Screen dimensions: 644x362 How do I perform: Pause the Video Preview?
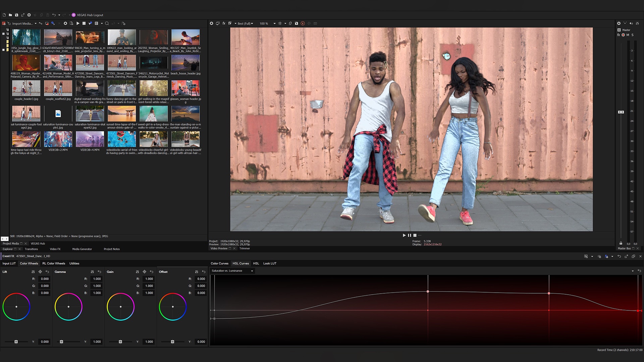coord(410,235)
